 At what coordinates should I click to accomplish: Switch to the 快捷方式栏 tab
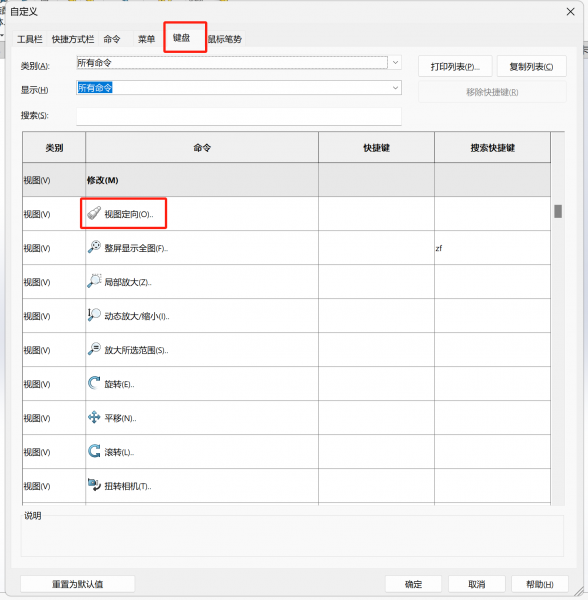[73, 39]
